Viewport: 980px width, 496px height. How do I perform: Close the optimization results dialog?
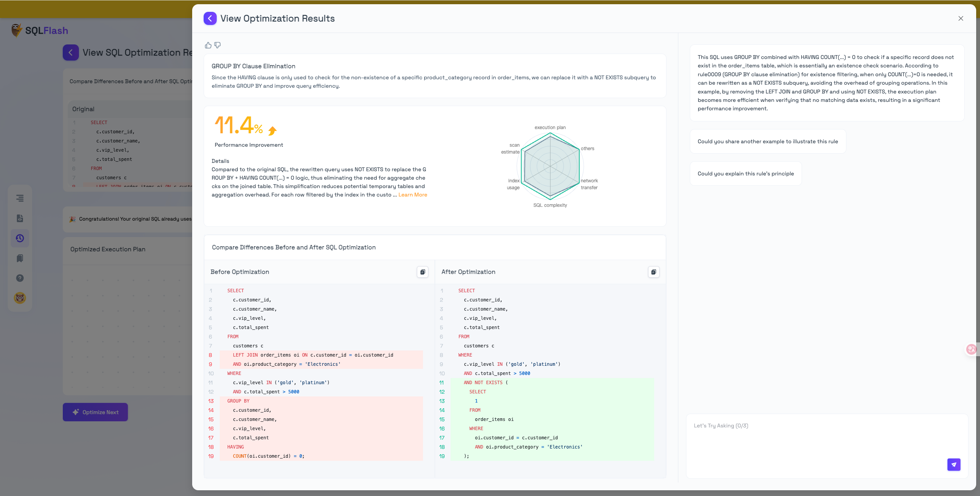click(960, 18)
